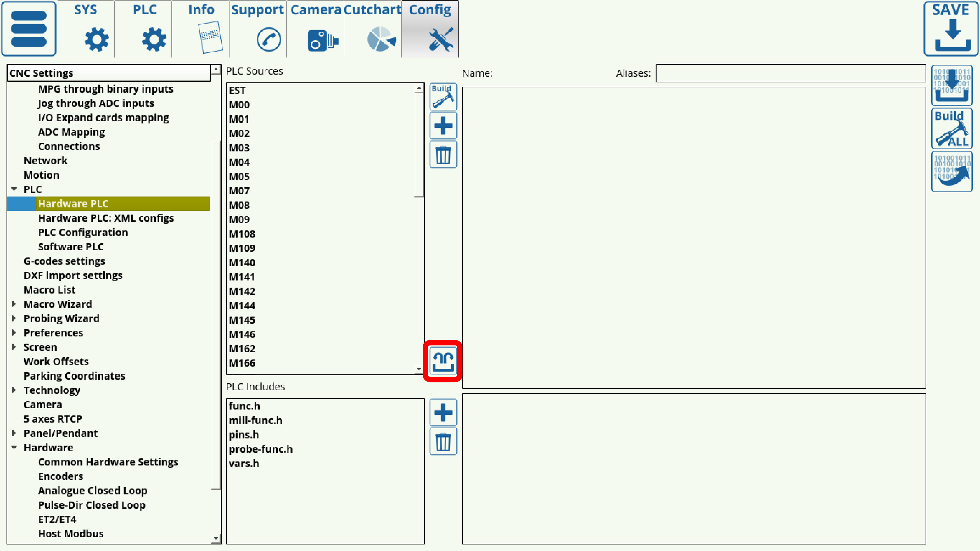980x551 pixels.
Task: Add a PLC include with the plus icon
Action: coord(443,413)
